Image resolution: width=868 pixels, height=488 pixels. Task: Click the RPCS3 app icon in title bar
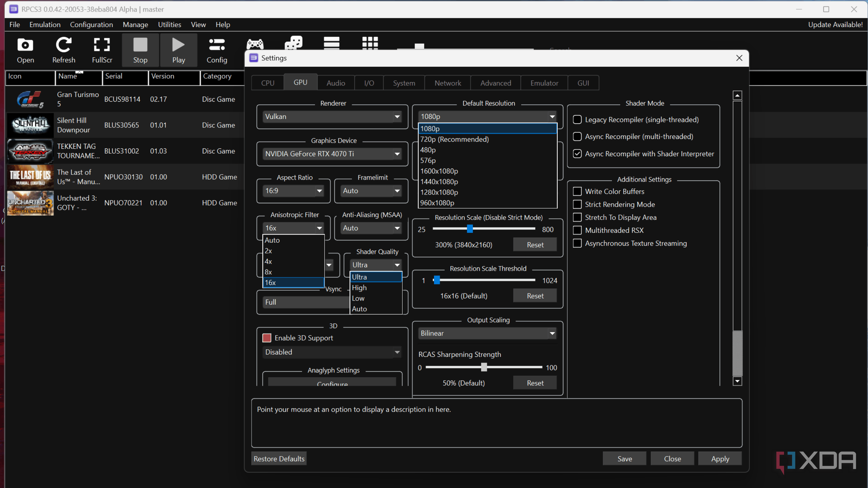click(14, 9)
